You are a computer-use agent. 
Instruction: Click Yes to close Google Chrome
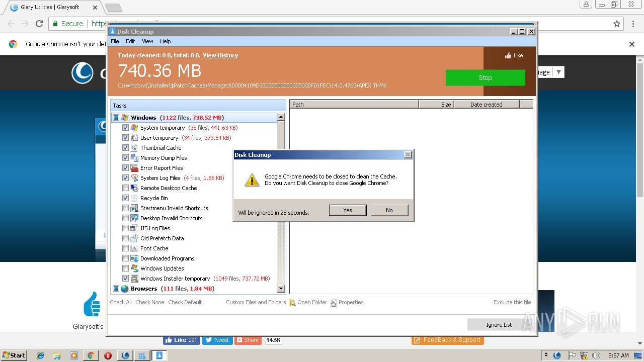pos(348,210)
